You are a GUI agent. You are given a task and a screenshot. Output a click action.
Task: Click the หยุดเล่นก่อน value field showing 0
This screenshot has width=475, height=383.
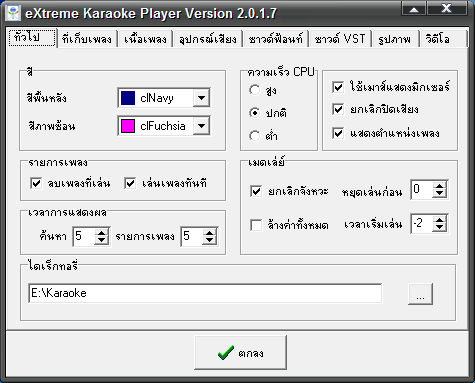[422, 190]
